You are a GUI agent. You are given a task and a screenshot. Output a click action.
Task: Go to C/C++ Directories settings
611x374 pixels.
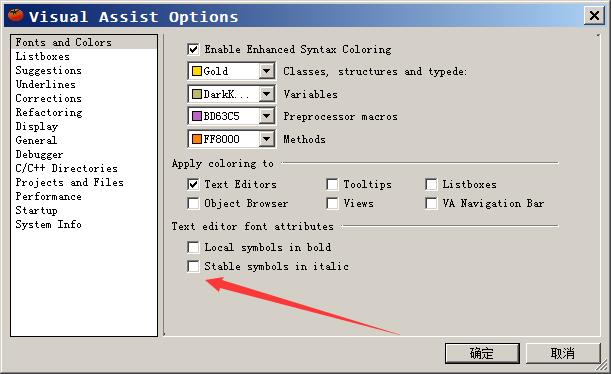pos(66,168)
